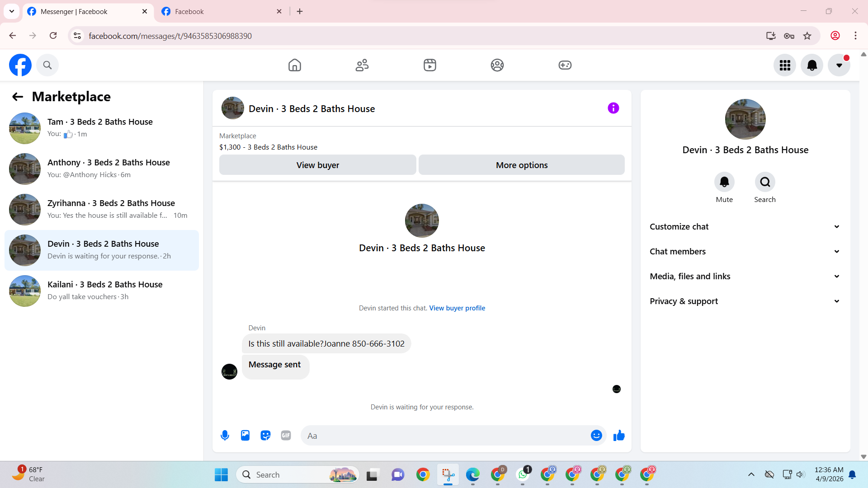The height and width of the screenshot is (488, 868).
Task: Focus the Aa message input field
Action: pyautogui.click(x=445, y=436)
